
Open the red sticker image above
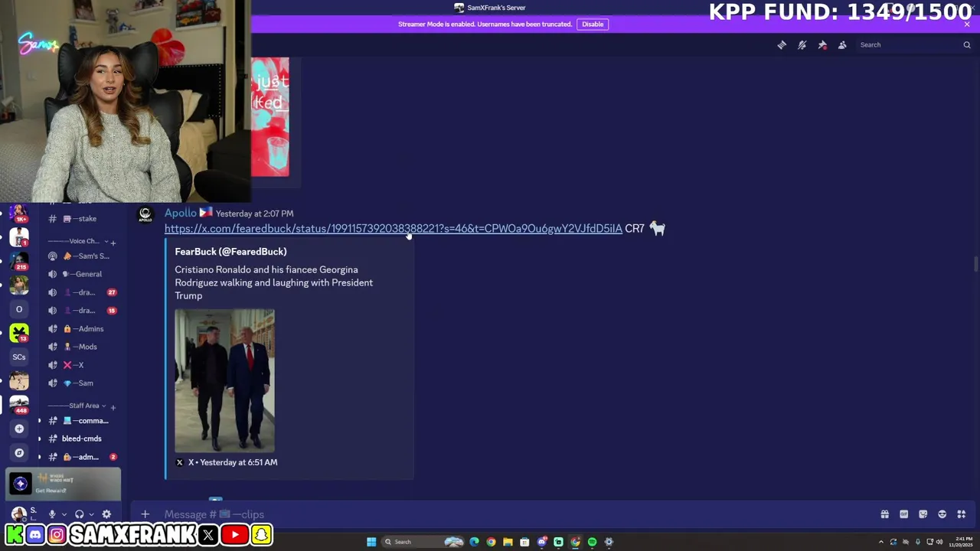tap(270, 116)
